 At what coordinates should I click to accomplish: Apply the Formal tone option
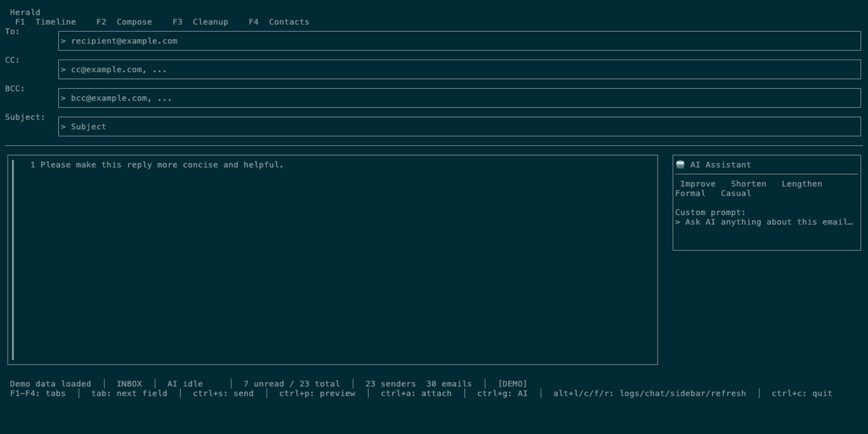click(x=690, y=193)
